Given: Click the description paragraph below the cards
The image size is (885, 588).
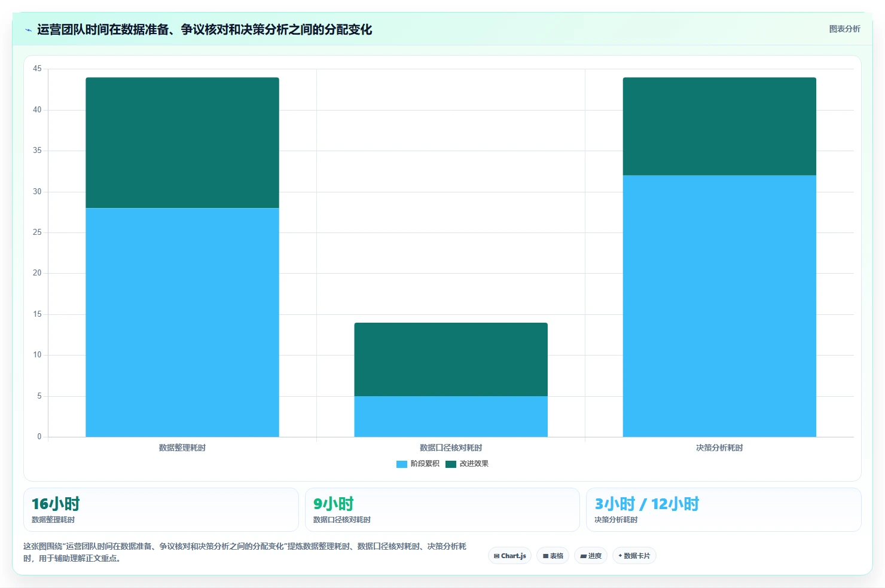Looking at the screenshot, I should click(x=245, y=552).
